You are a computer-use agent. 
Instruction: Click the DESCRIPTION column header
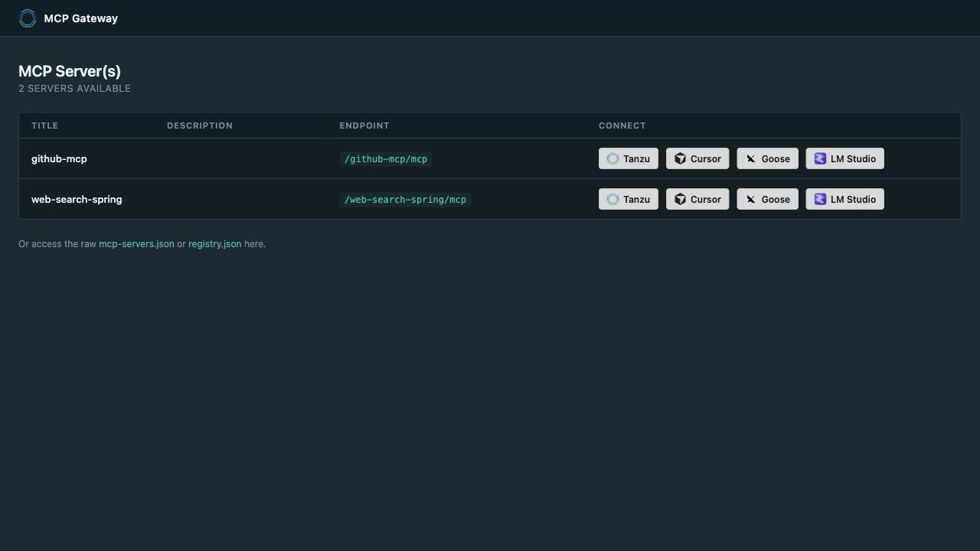click(200, 126)
